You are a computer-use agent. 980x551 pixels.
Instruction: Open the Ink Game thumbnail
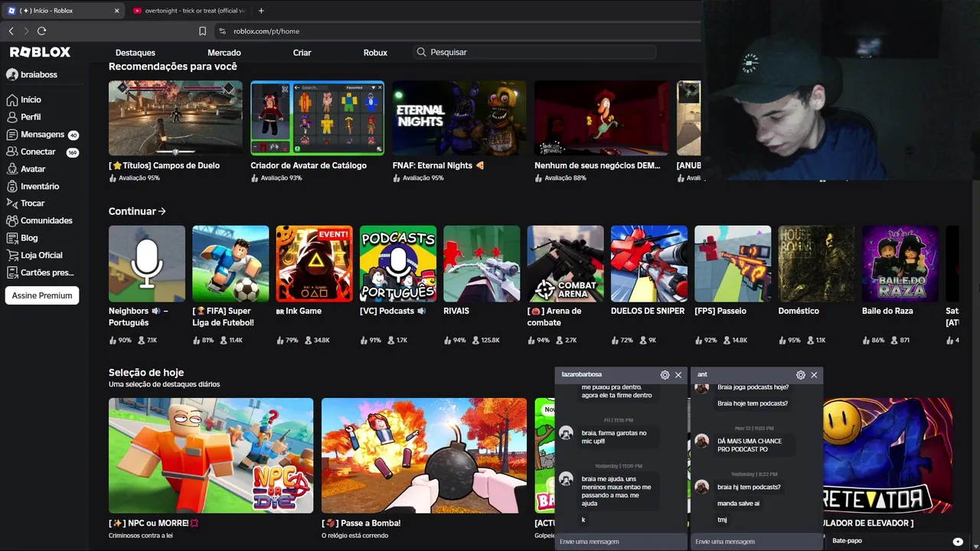pyautogui.click(x=314, y=263)
